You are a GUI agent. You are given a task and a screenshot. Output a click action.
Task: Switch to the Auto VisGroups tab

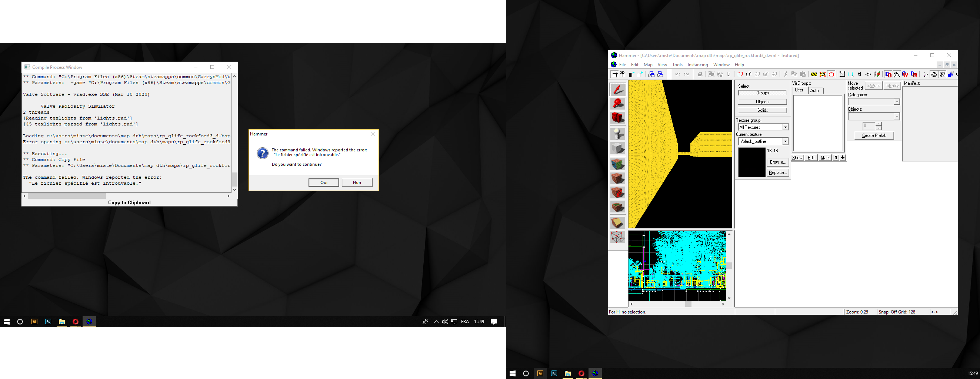point(814,90)
